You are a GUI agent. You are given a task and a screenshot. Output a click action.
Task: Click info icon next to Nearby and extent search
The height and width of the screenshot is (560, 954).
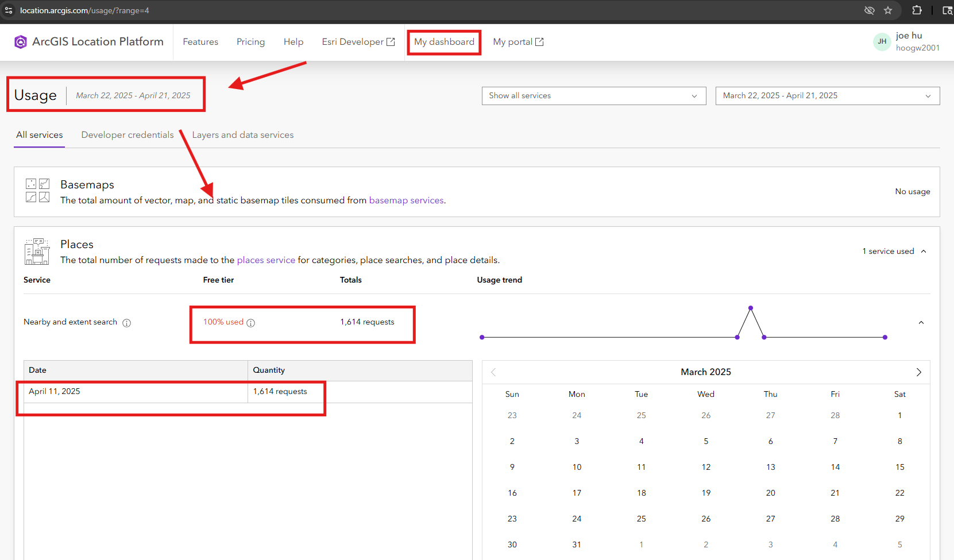click(x=127, y=323)
